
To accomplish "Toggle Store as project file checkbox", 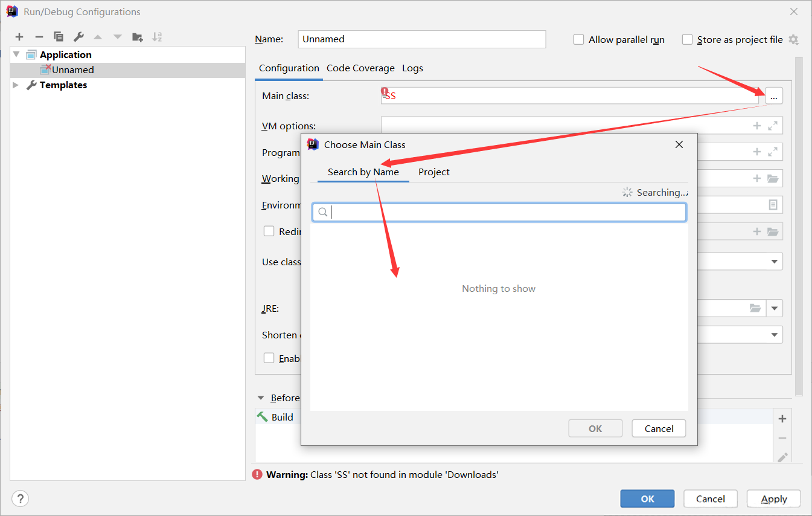I will pos(687,40).
